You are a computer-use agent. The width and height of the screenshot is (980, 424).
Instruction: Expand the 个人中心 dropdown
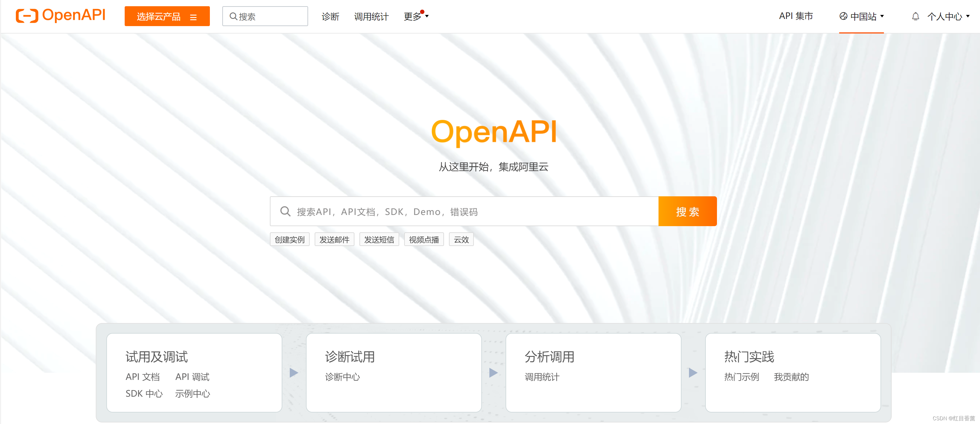(x=948, y=16)
